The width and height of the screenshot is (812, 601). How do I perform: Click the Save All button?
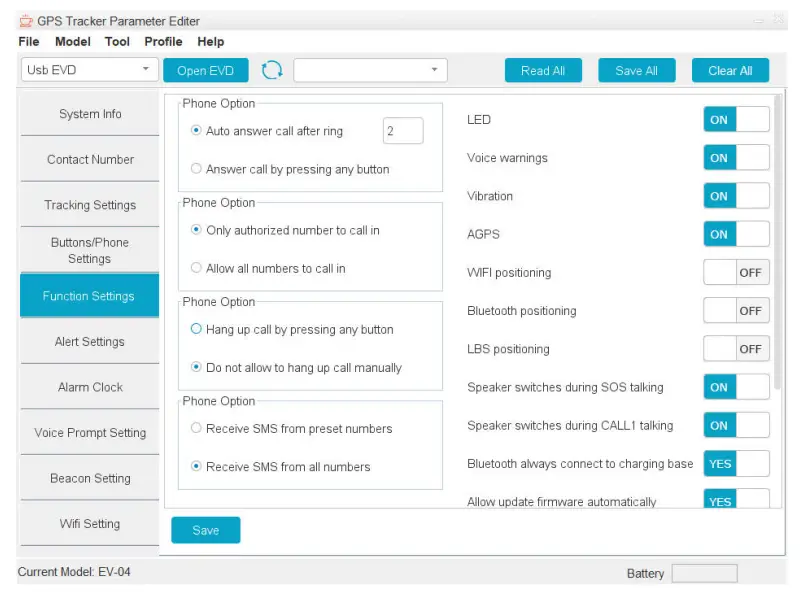pos(636,70)
